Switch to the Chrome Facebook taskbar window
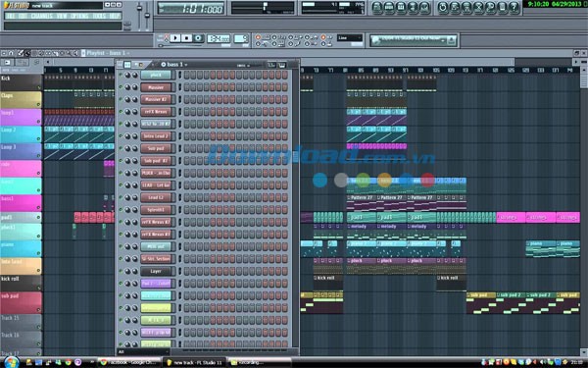 (x=130, y=362)
